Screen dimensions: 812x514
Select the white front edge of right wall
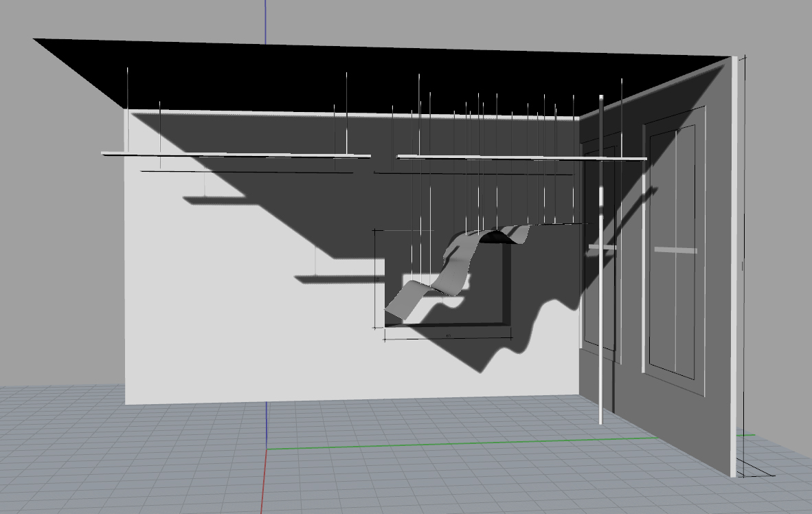tap(736, 275)
